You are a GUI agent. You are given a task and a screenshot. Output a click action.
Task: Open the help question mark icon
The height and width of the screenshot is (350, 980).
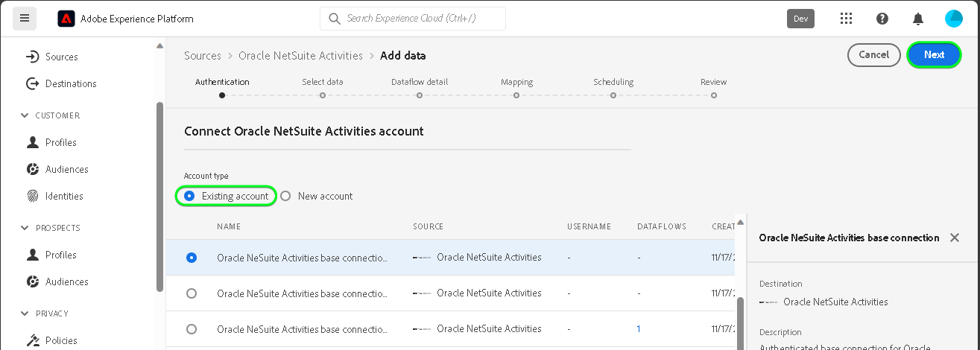tap(882, 19)
